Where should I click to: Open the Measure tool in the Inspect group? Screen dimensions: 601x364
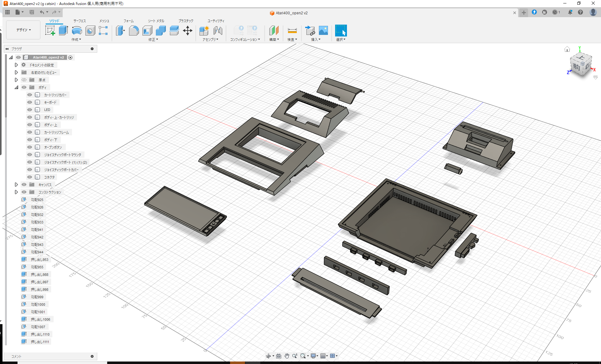coord(292,31)
